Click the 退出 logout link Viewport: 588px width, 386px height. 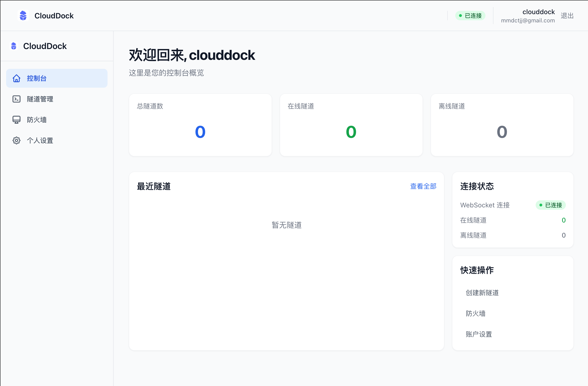[x=567, y=16]
